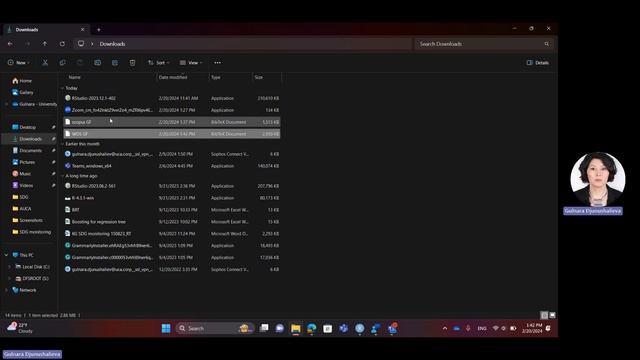Show hidden tray icons chevron

click(444, 328)
